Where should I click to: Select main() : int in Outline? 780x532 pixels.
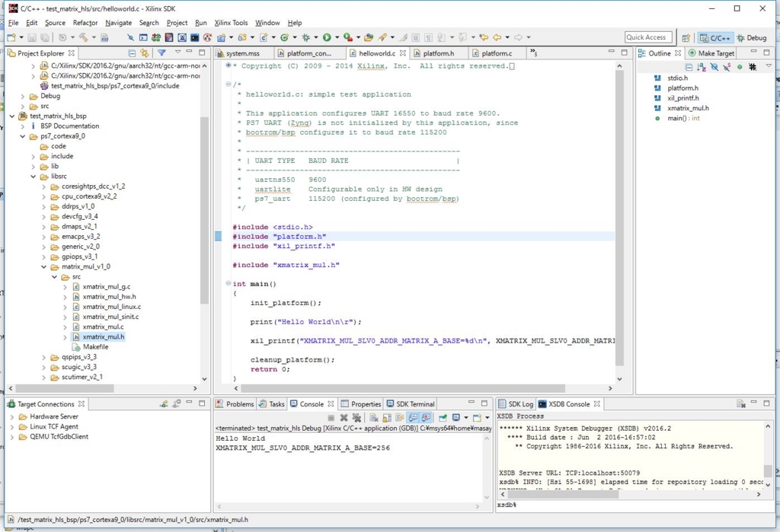[x=683, y=118]
